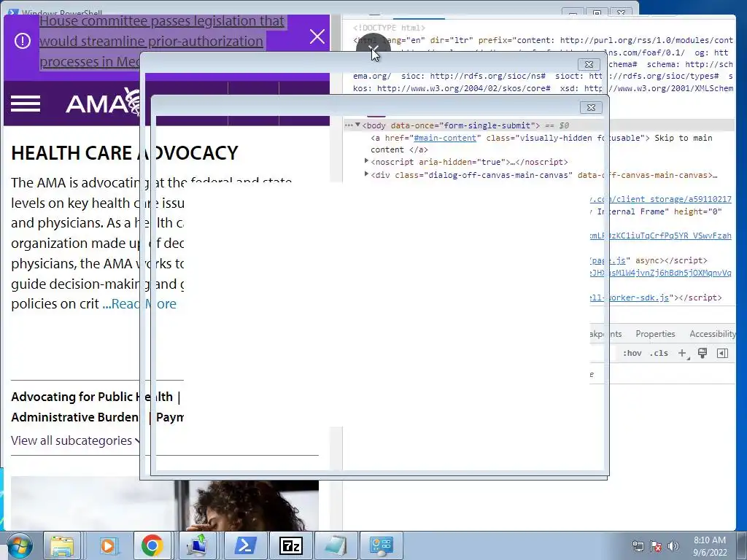Open the clock showing 8:10 AM
Image resolution: width=747 pixels, height=560 pixels.
pyautogui.click(x=710, y=546)
